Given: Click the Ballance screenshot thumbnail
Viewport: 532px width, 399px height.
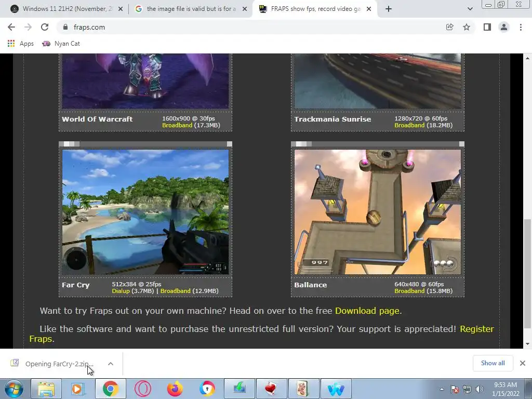Looking at the screenshot, I should point(378,212).
